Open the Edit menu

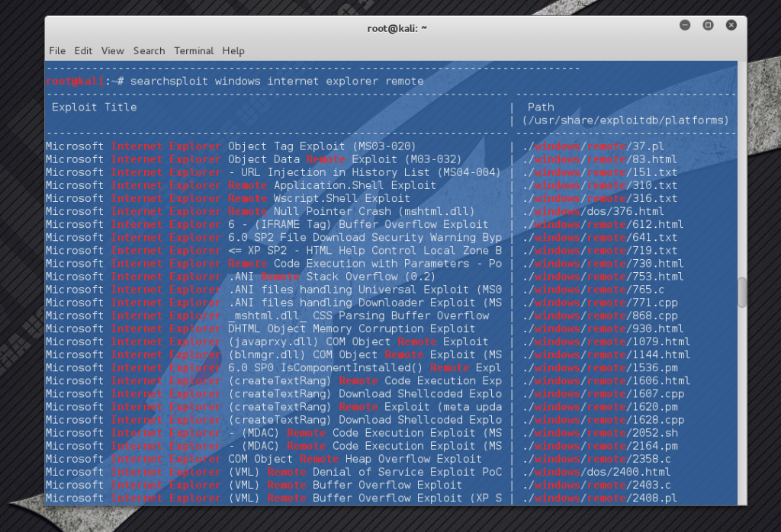click(x=83, y=51)
